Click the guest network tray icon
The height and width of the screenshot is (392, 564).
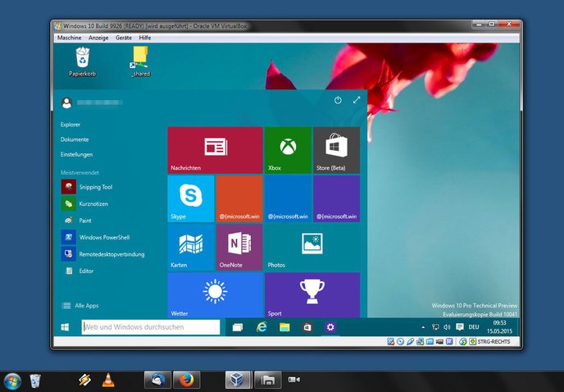coord(435,327)
